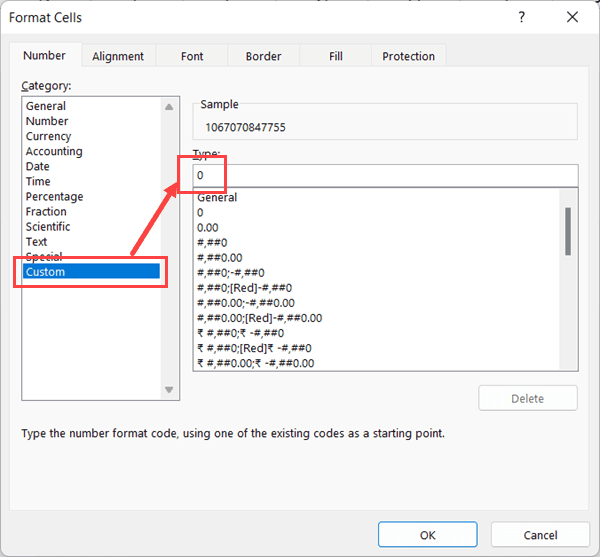Select the Fill tab
Viewport: 600px width, 557px height.
pos(336,57)
